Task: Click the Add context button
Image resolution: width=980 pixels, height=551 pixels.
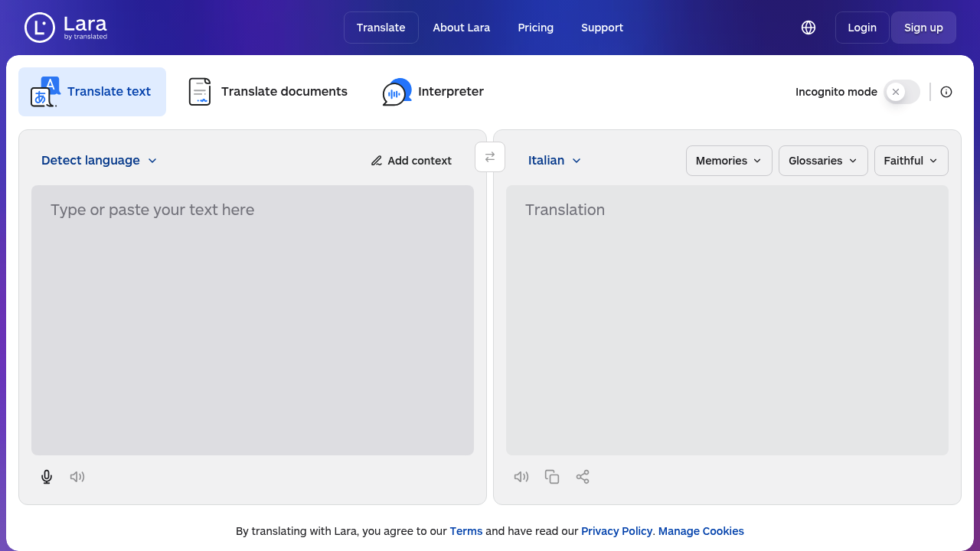Action: [411, 161]
